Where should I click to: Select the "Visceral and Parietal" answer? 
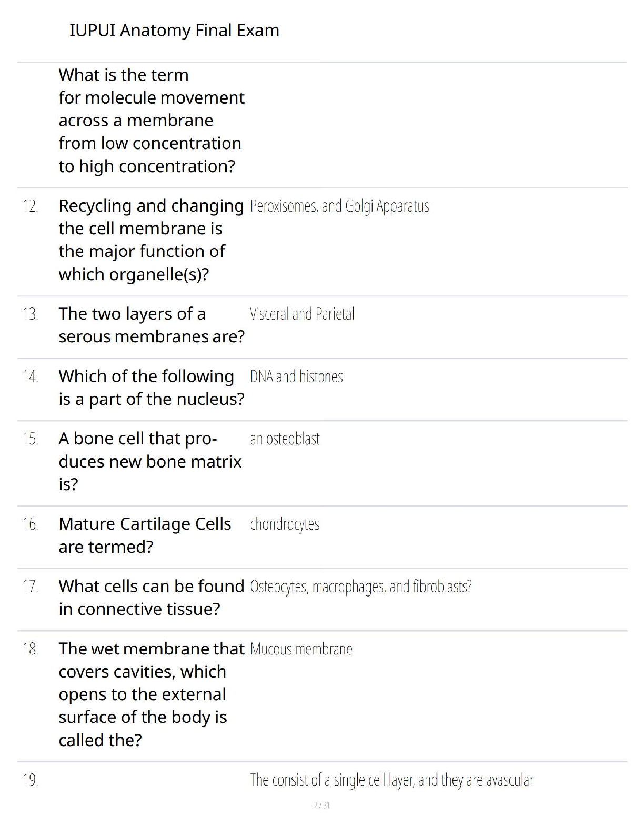[x=302, y=314]
